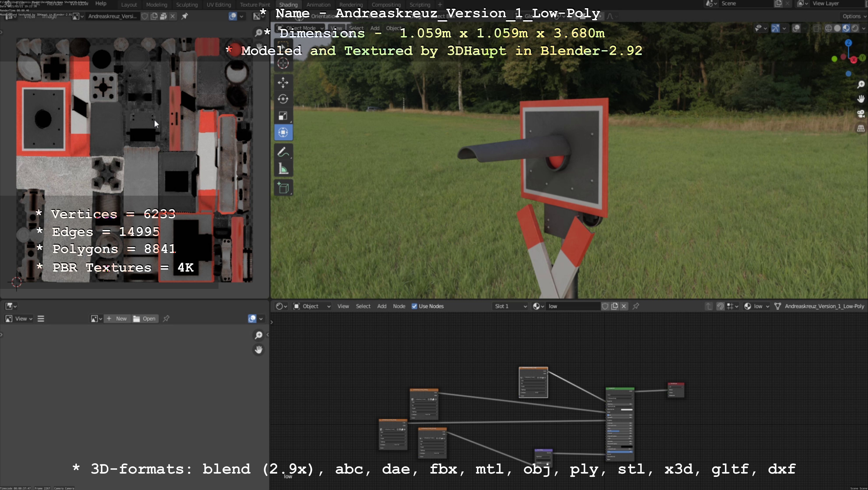Image resolution: width=868 pixels, height=490 pixels.
Task: Pin the material in the node editor header
Action: [636, 306]
